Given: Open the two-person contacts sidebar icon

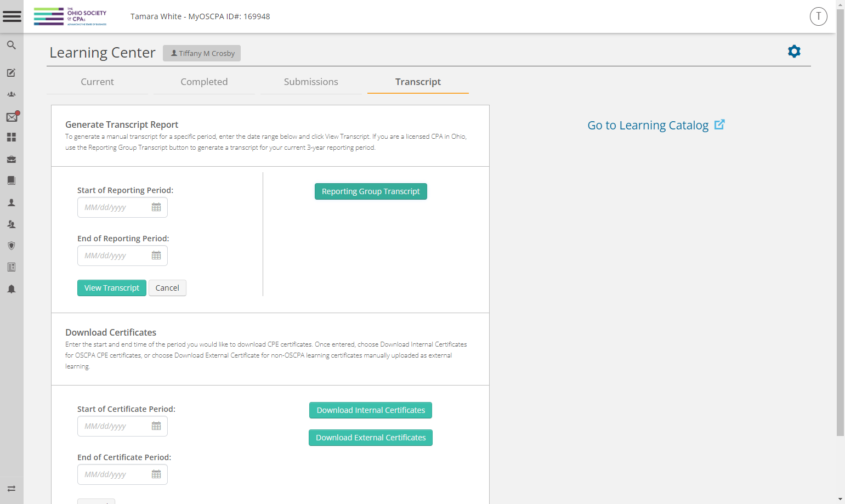Looking at the screenshot, I should pyautogui.click(x=11, y=224).
